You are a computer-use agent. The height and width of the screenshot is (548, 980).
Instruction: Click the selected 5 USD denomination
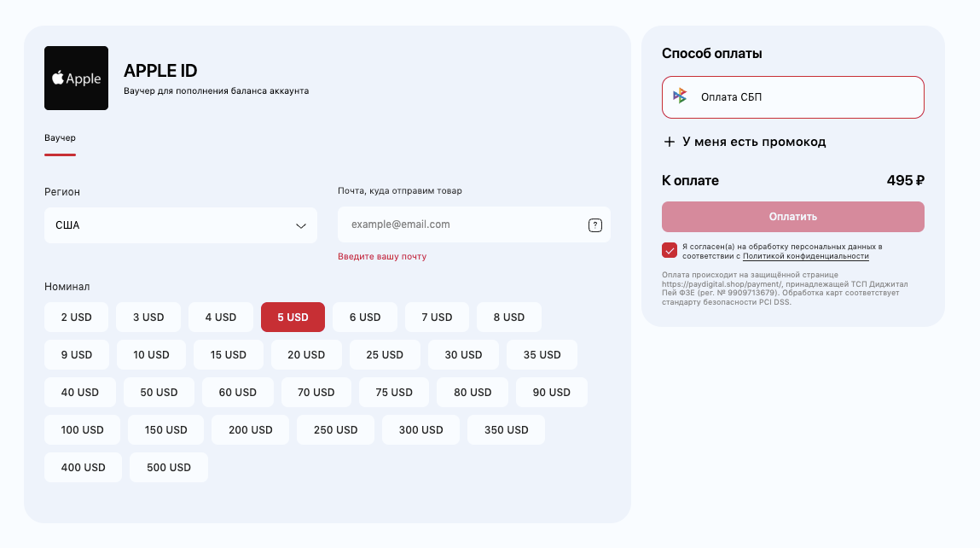click(293, 318)
